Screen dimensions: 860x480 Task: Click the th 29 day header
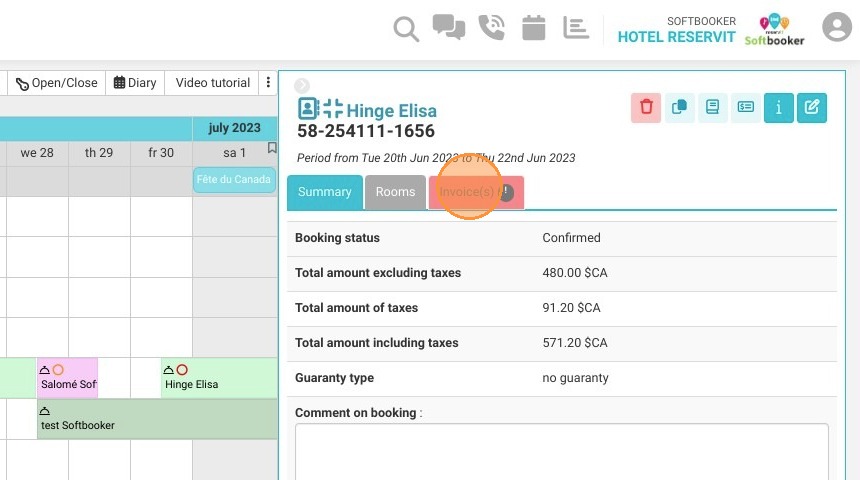[x=99, y=153]
